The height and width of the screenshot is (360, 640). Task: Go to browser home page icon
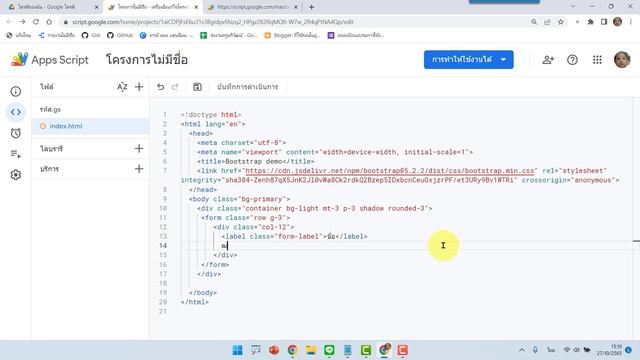49,22
